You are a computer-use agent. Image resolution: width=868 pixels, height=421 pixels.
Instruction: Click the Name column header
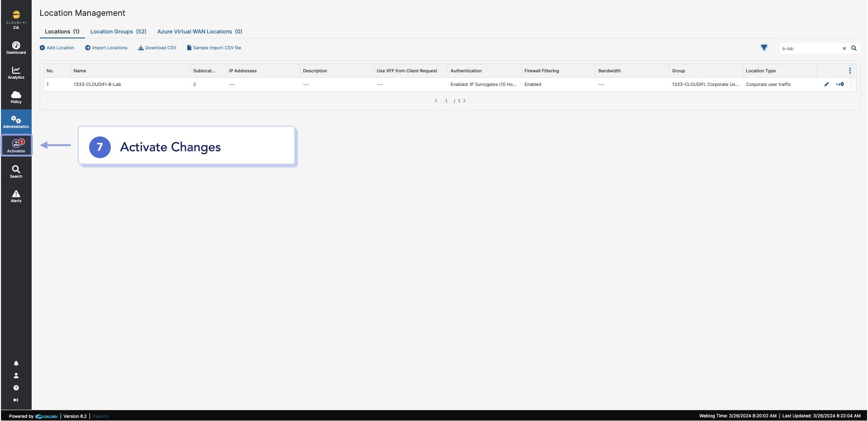coord(130,71)
